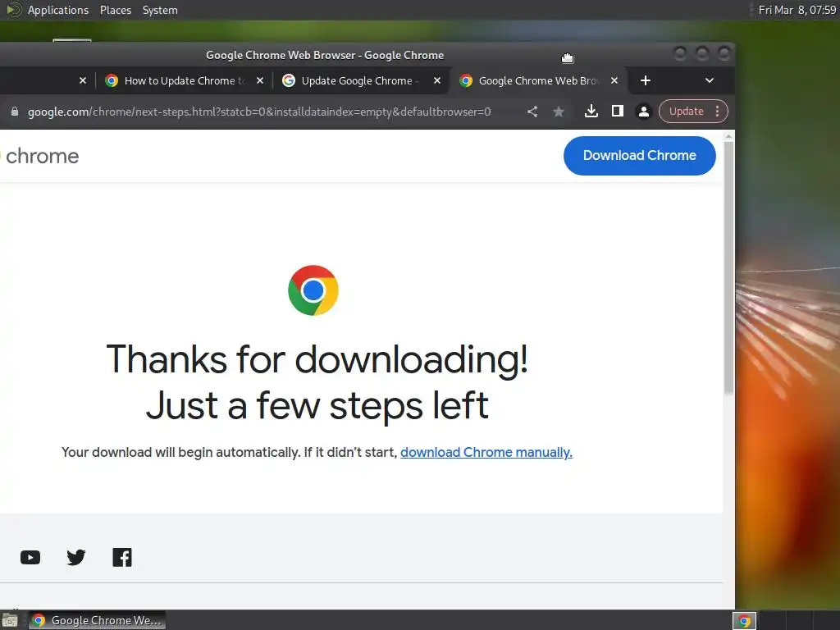This screenshot has height=630, width=840.
Task: Open the Facebook social icon
Action: coord(122,557)
